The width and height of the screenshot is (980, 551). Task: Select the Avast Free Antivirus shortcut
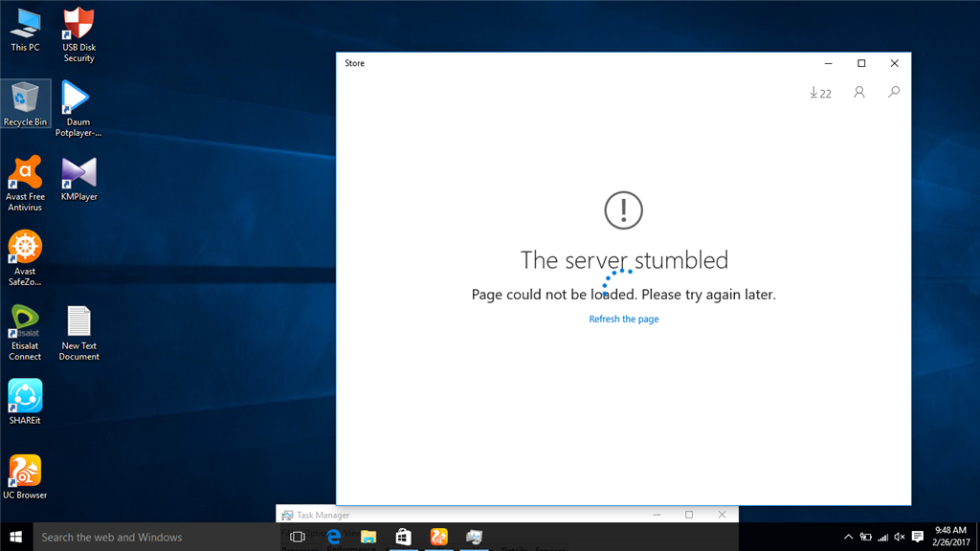[25, 183]
